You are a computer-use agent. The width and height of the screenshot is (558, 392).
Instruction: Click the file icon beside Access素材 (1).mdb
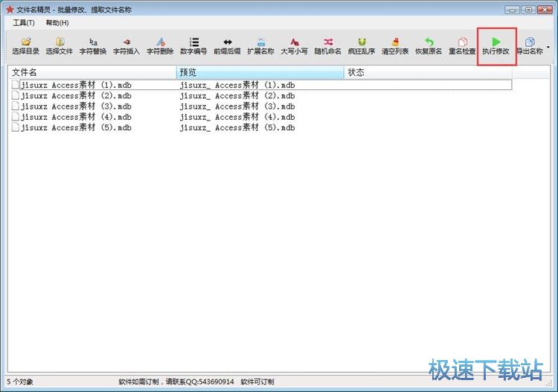point(16,85)
